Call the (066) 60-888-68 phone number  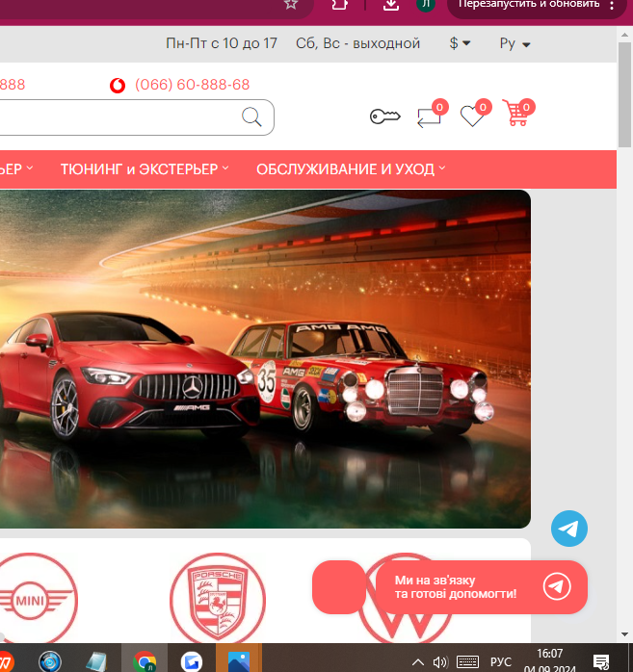[x=192, y=85]
